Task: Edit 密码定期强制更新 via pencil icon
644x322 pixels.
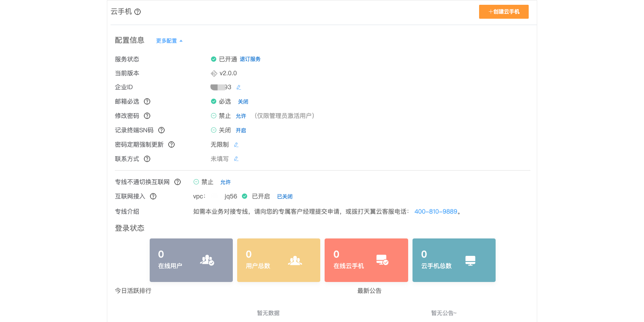Action: pos(236,144)
